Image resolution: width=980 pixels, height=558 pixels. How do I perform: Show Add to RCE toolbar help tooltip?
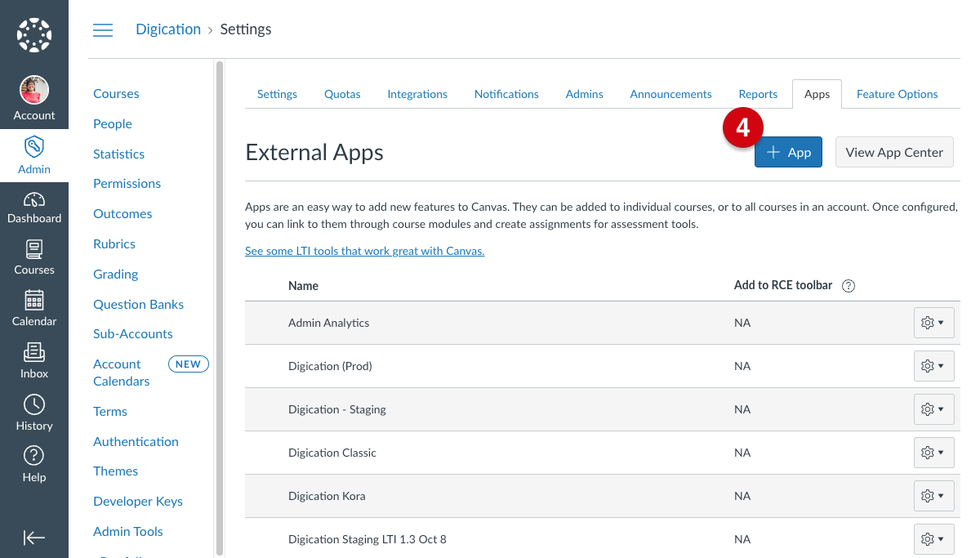point(849,285)
